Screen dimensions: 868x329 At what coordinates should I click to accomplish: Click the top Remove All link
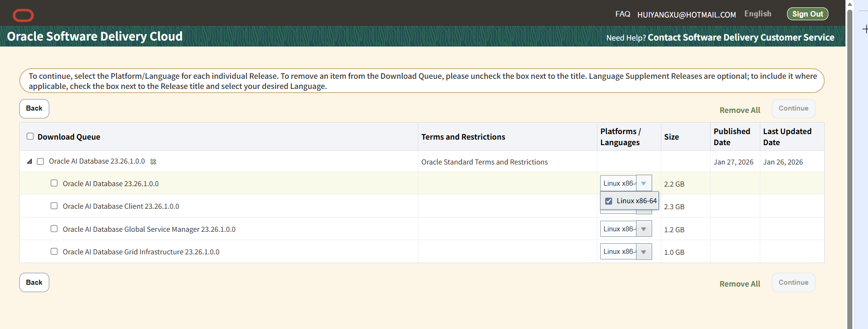[x=740, y=110]
